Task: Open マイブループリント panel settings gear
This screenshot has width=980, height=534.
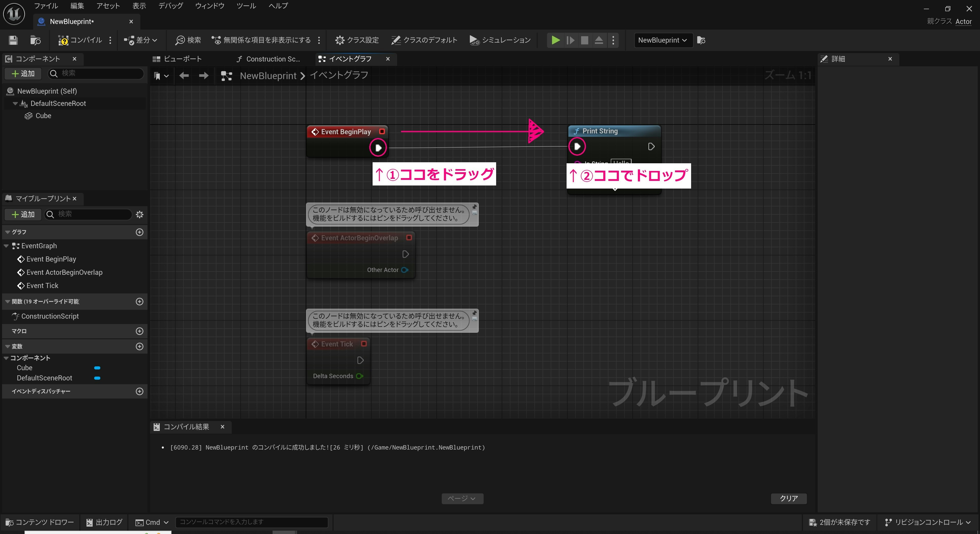Action: pos(139,215)
